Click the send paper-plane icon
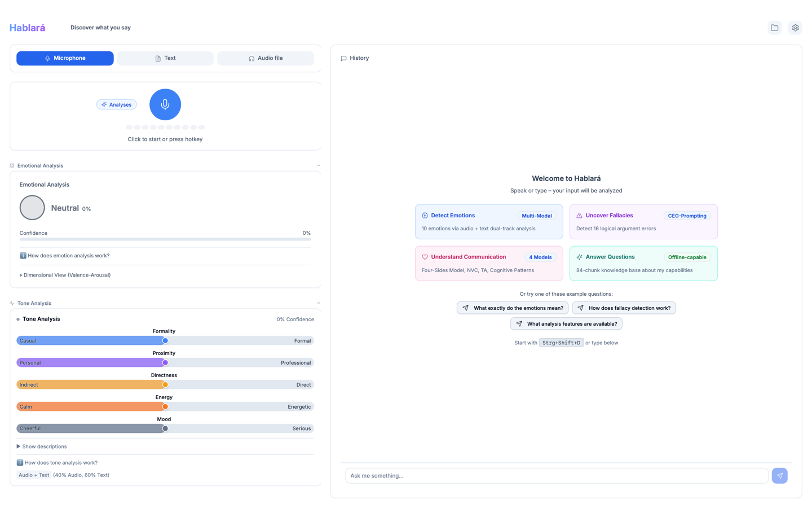 click(780, 475)
